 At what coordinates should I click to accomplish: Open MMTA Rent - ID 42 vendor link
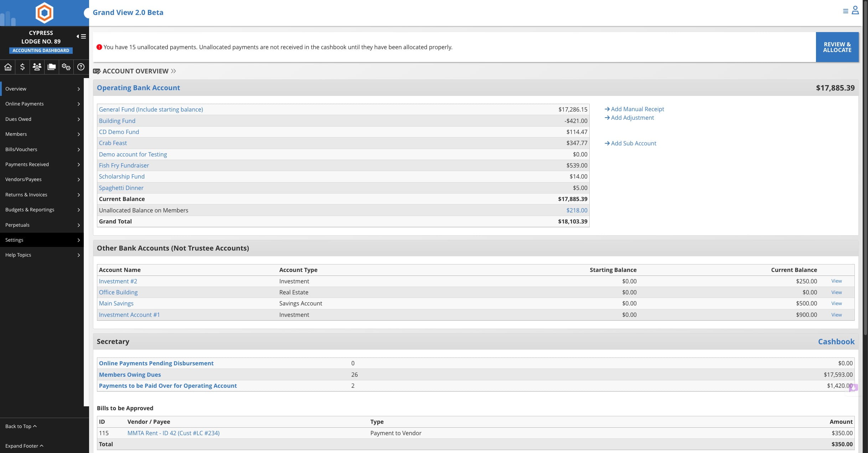(173, 433)
